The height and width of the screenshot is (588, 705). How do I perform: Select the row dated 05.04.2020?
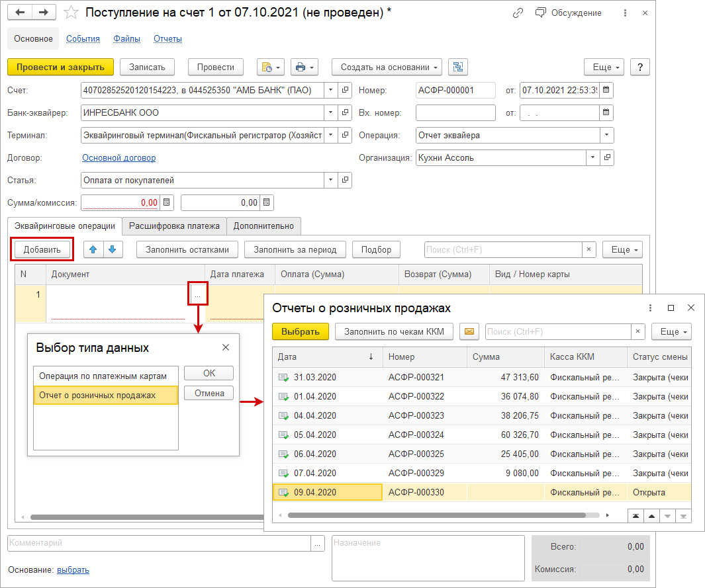pos(314,435)
